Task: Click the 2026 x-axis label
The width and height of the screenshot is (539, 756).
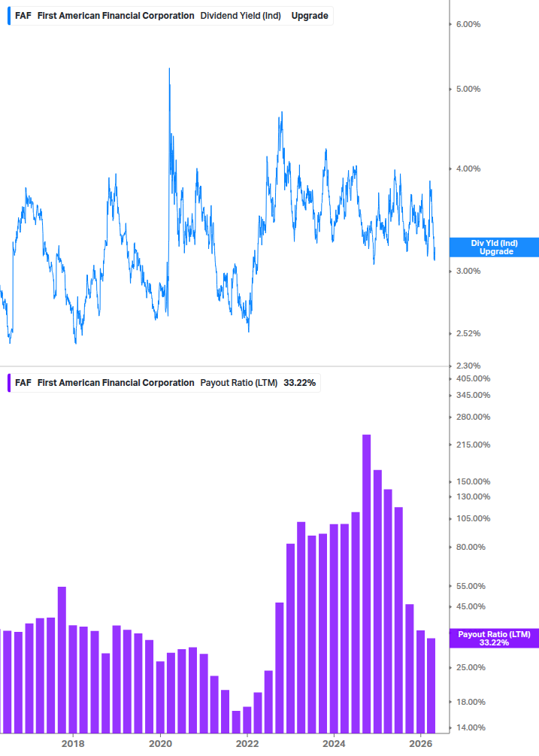Action: (420, 744)
